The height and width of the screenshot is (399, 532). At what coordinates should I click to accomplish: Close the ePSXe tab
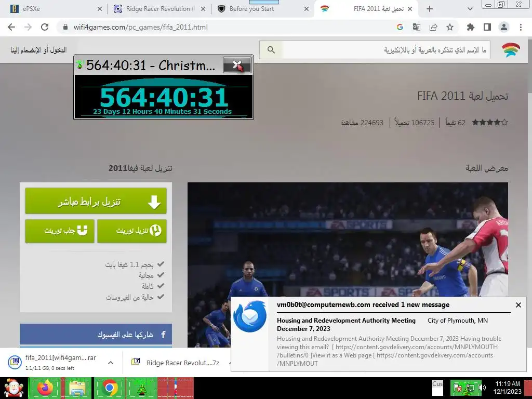pyautogui.click(x=99, y=9)
